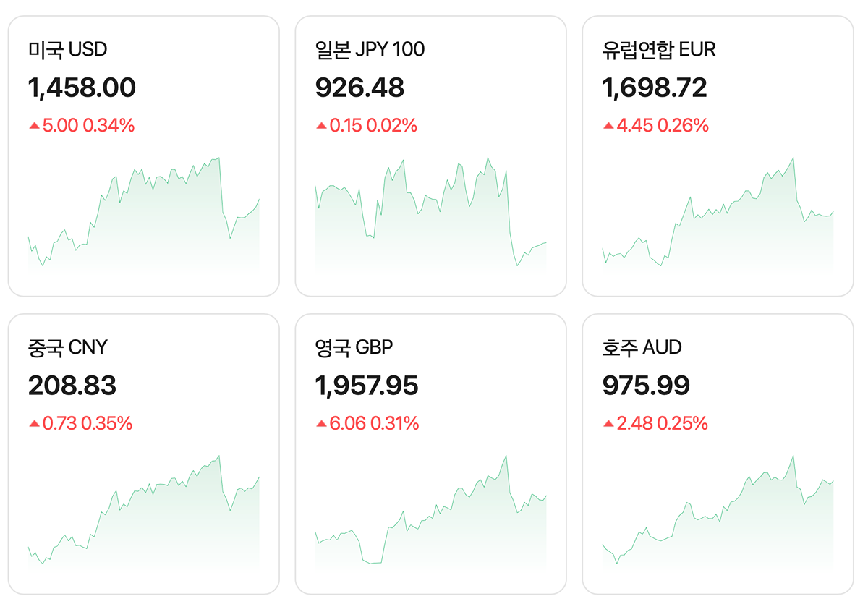The image size is (868, 612).
Task: Open the 중국 CNY trend chart
Action: 143,511
